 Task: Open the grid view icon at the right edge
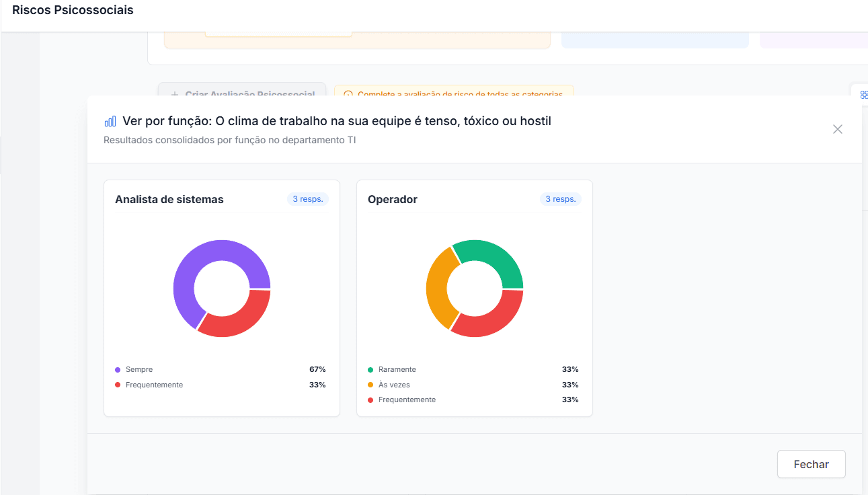tap(864, 95)
